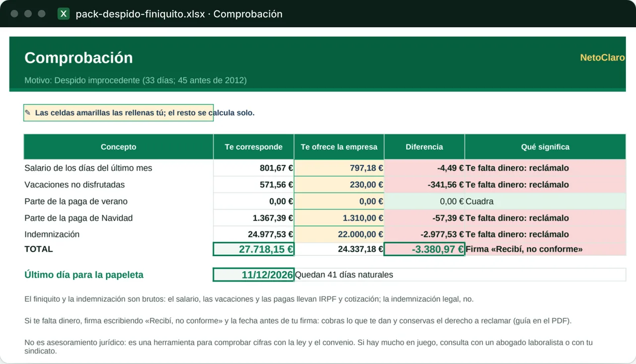Select the 571,56 € amount due
Image resolution: width=636 pixels, height=364 pixels.
coord(253,185)
